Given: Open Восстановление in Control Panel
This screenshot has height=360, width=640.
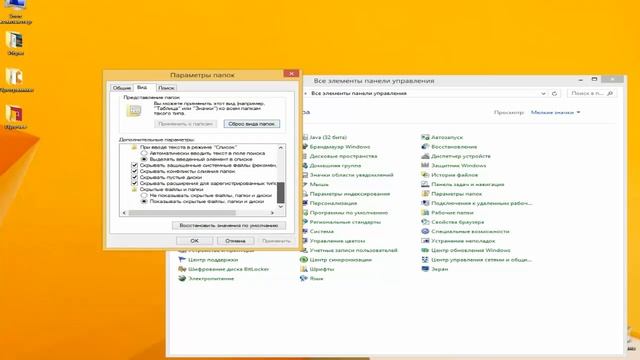Looking at the screenshot, I should click(449, 147).
